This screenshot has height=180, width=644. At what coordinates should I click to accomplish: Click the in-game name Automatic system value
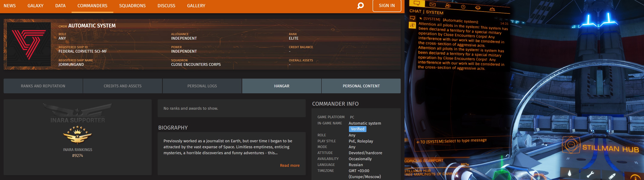[x=365, y=123]
